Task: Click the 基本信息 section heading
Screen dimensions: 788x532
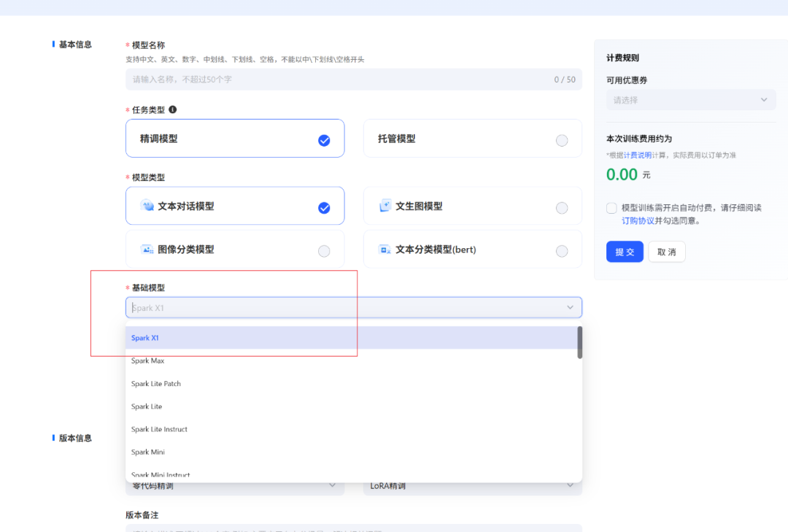Action: click(x=75, y=45)
